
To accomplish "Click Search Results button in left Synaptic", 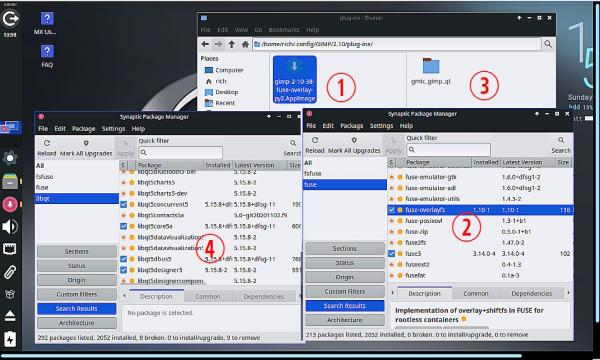I will tap(77, 308).
